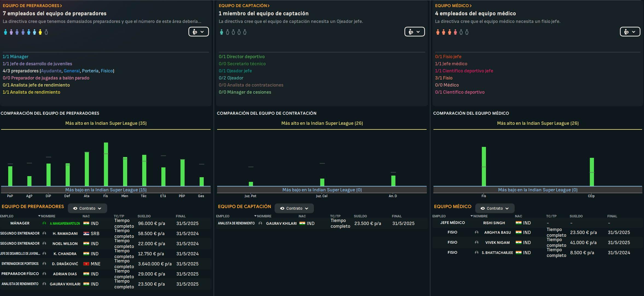Click '1/1 Mánager' role entry

click(16, 57)
